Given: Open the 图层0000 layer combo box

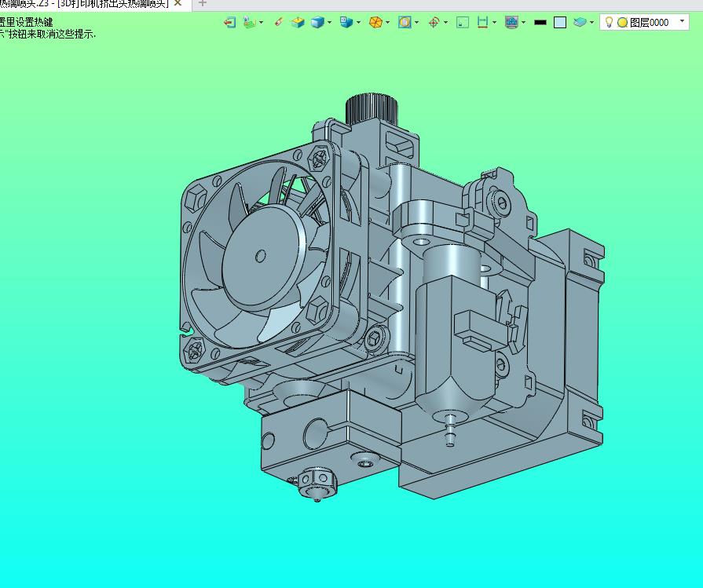Looking at the screenshot, I should tap(644, 22).
